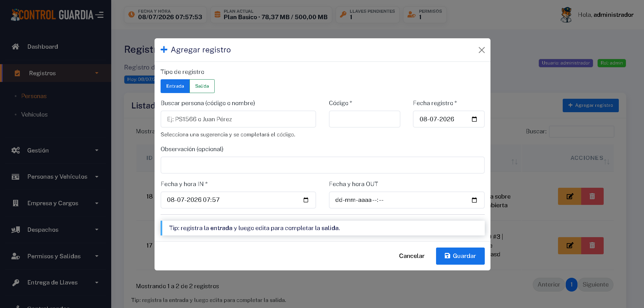Click the trash icon for record 17

point(592,246)
